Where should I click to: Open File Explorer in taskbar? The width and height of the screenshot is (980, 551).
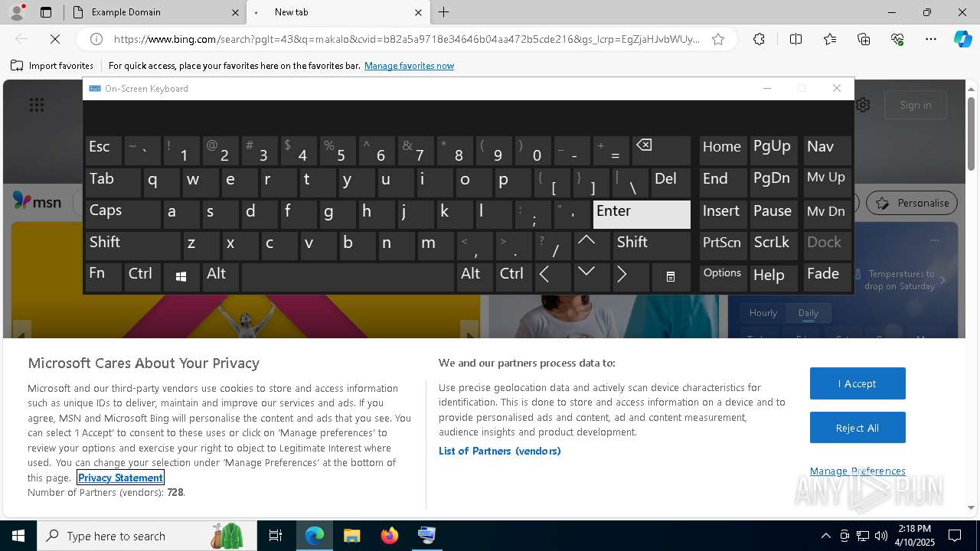pos(351,536)
